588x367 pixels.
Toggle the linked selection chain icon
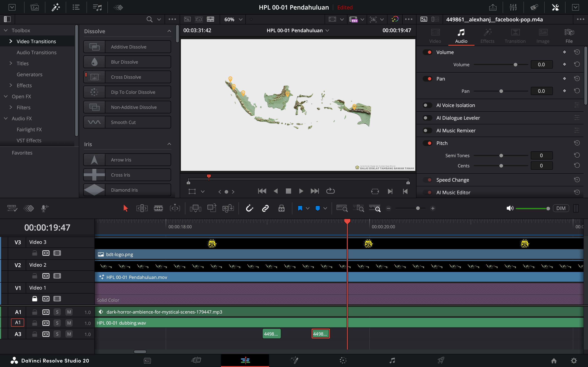tap(265, 208)
